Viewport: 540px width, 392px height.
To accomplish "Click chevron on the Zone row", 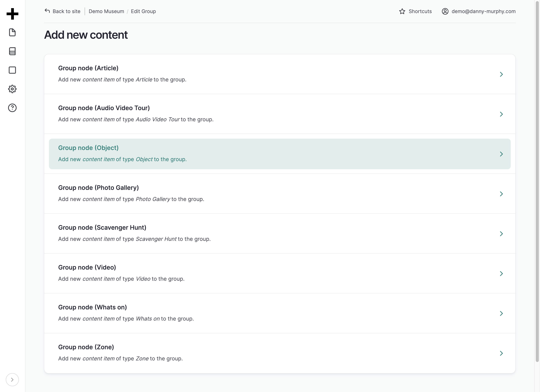I will coord(501,353).
